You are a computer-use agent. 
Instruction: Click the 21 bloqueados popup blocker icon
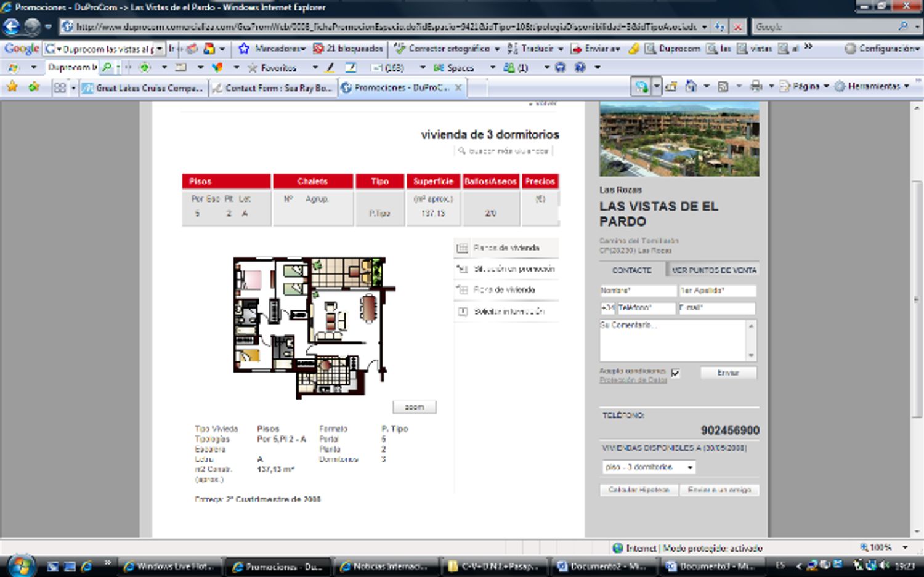point(318,48)
